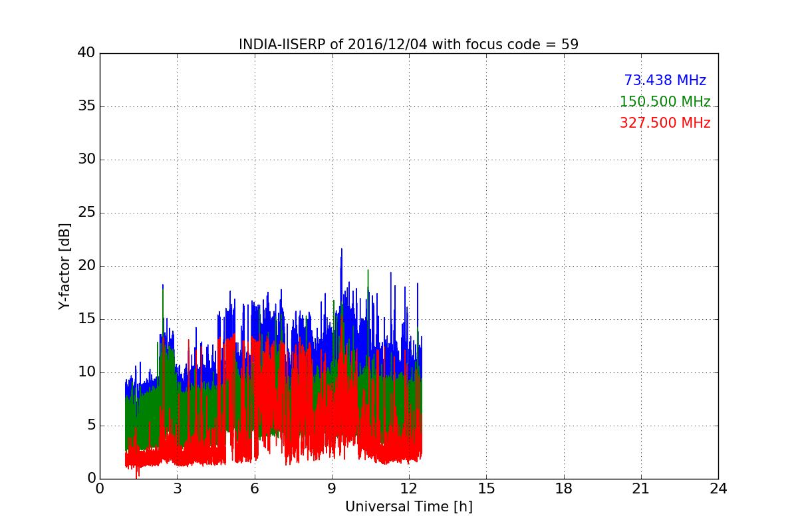Image resolution: width=798 pixels, height=532 pixels.
Task: Click the Universal Time [h] axis label
Action: point(408,507)
